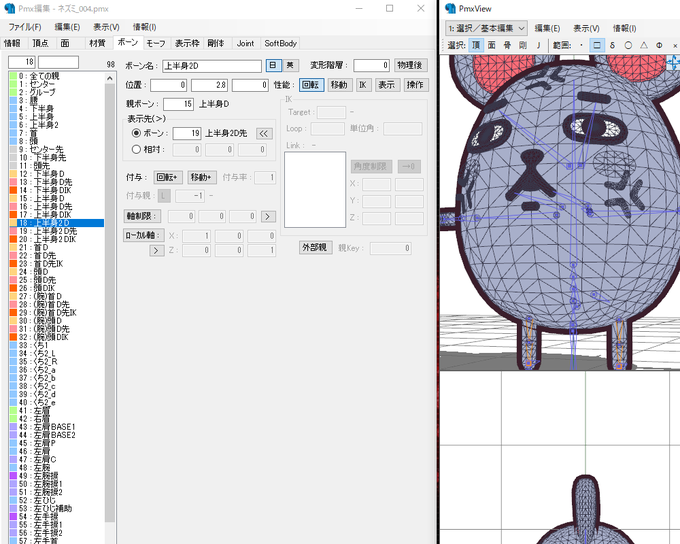Switch to the Joint tab

pyautogui.click(x=245, y=43)
